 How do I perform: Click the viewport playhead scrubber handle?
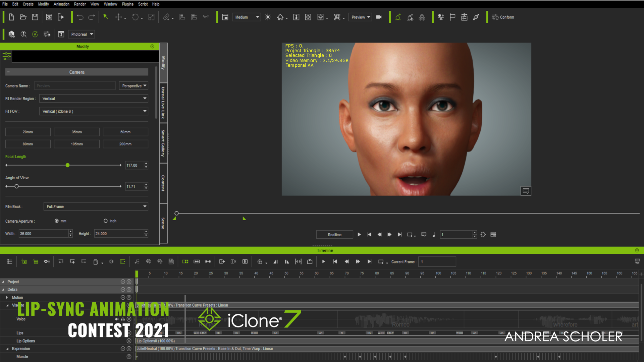coord(176,213)
